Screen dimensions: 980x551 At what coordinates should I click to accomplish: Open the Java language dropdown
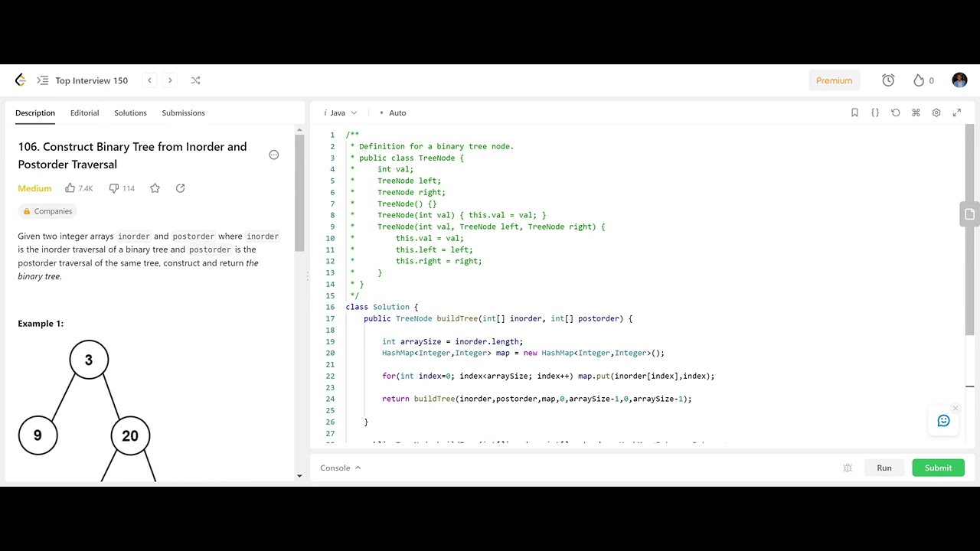[x=341, y=112]
